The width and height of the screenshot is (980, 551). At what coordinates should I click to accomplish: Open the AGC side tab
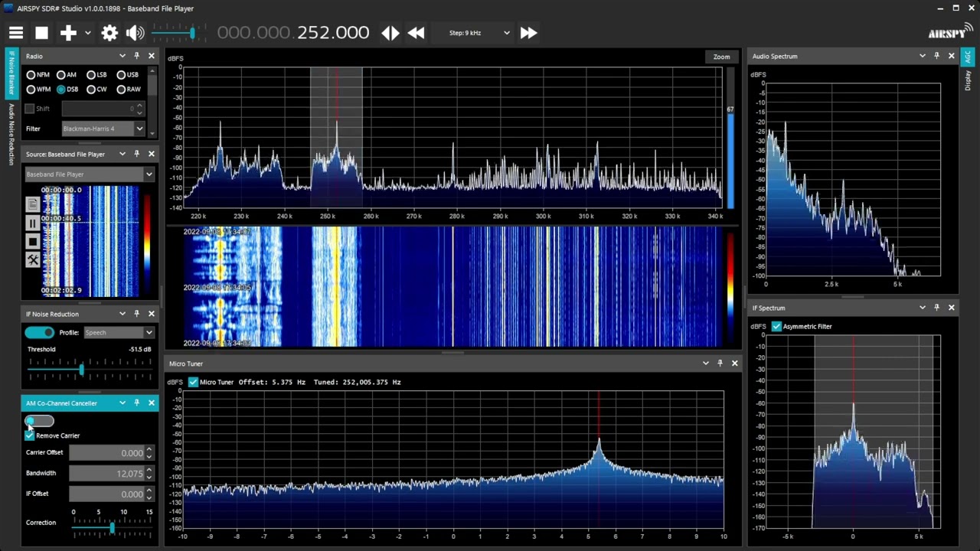click(967, 57)
